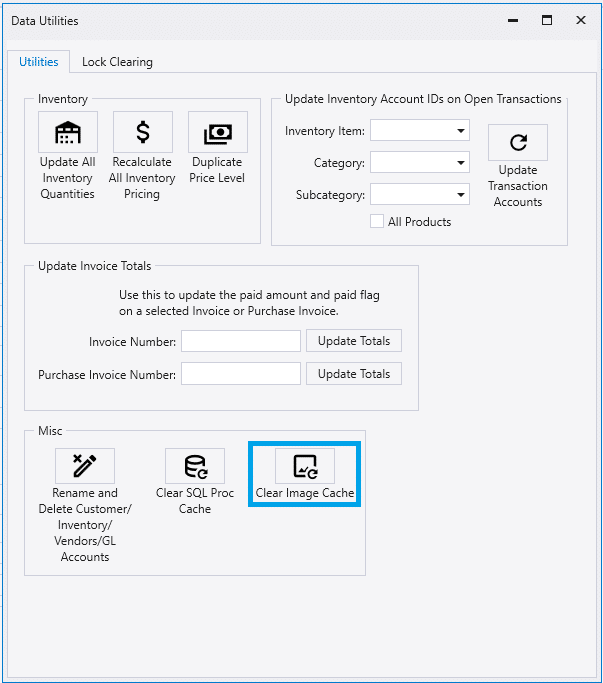Close the Data Utilities window
Screen dimensions: 603x683
click(581, 20)
